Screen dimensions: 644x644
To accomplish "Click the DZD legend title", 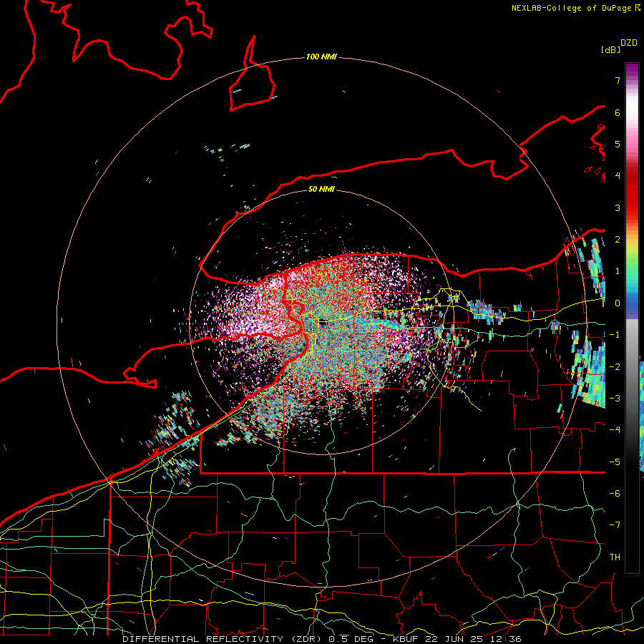I will click(629, 43).
